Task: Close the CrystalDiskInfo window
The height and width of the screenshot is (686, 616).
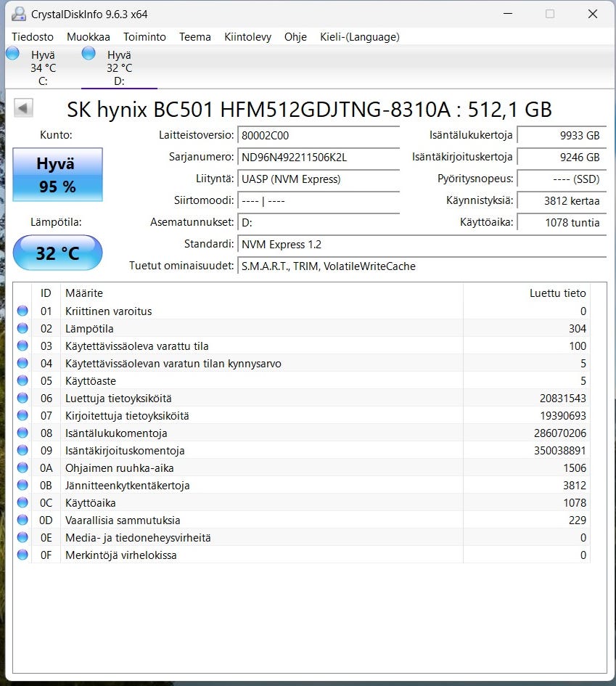Action: pyautogui.click(x=592, y=14)
